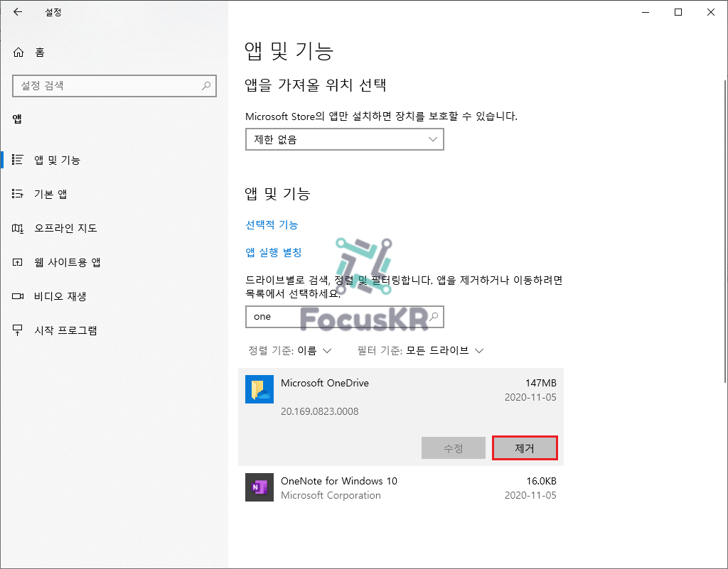
Task: Click the 제거 uninstall button
Action: point(525,448)
